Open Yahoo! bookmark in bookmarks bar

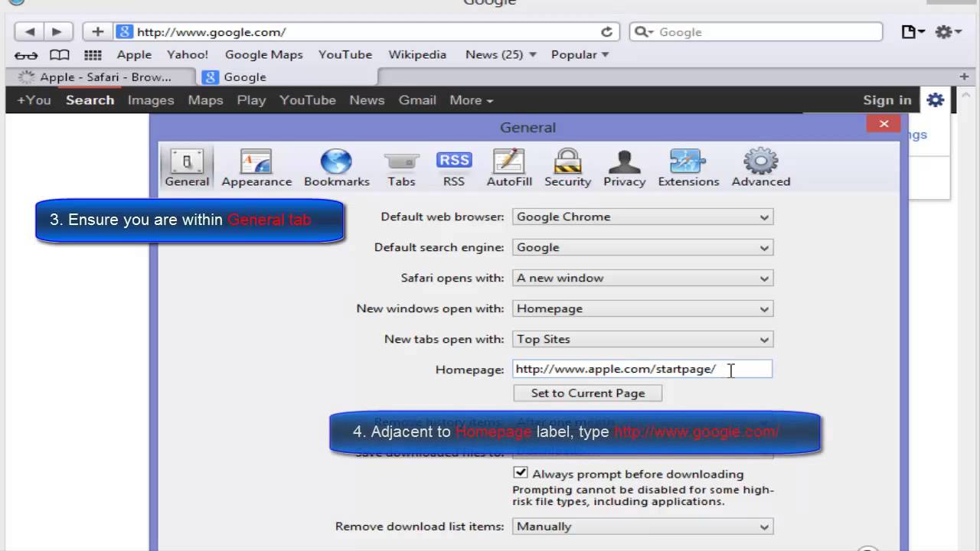(188, 55)
